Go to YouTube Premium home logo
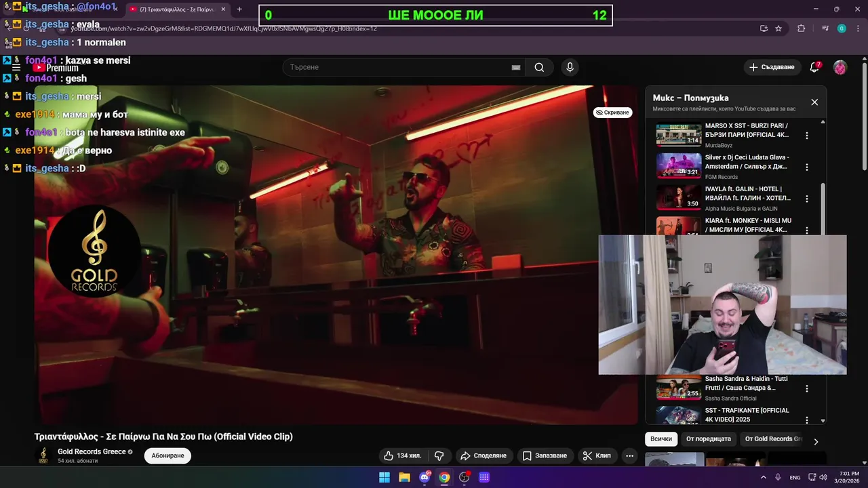868x488 pixels. (56, 68)
